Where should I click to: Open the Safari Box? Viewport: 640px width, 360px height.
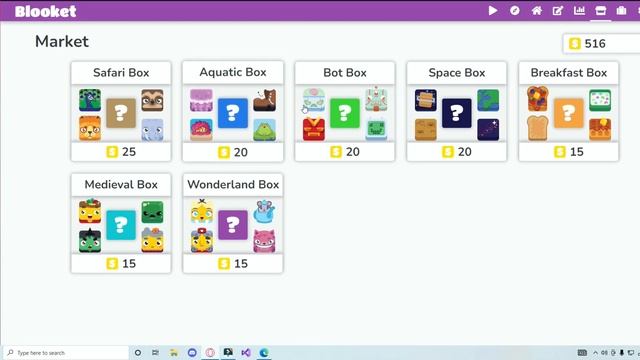(121, 111)
